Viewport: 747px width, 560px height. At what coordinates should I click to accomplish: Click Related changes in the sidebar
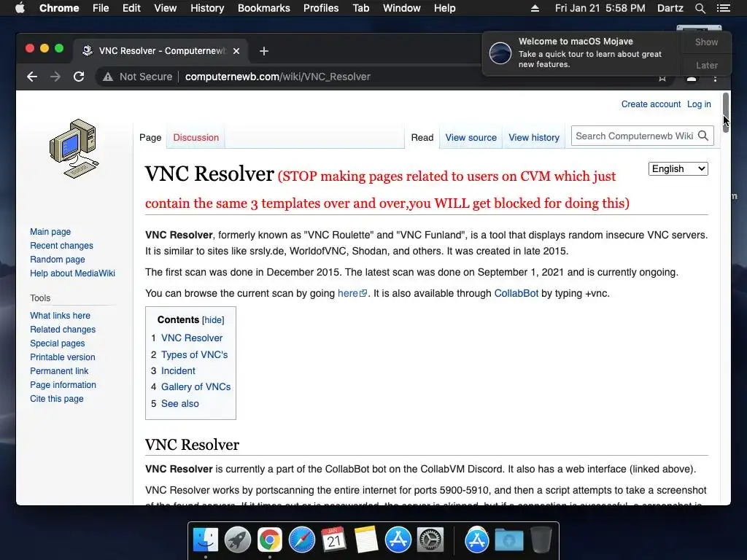coord(63,330)
